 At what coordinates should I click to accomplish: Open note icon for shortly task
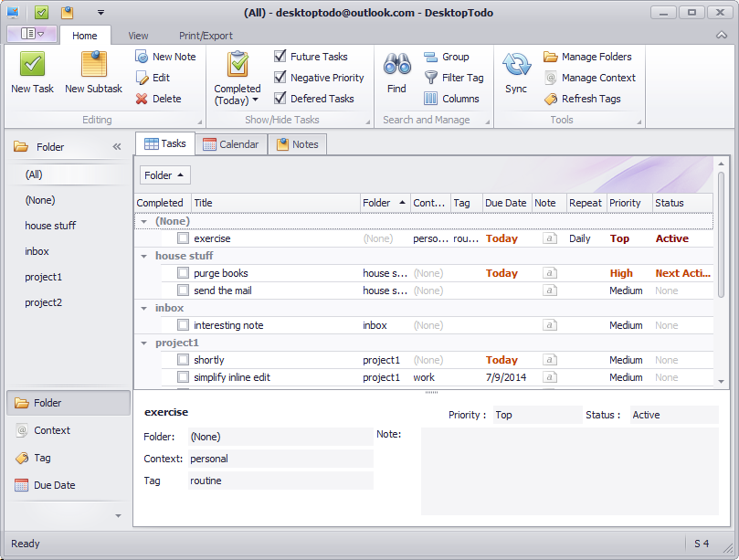549,360
